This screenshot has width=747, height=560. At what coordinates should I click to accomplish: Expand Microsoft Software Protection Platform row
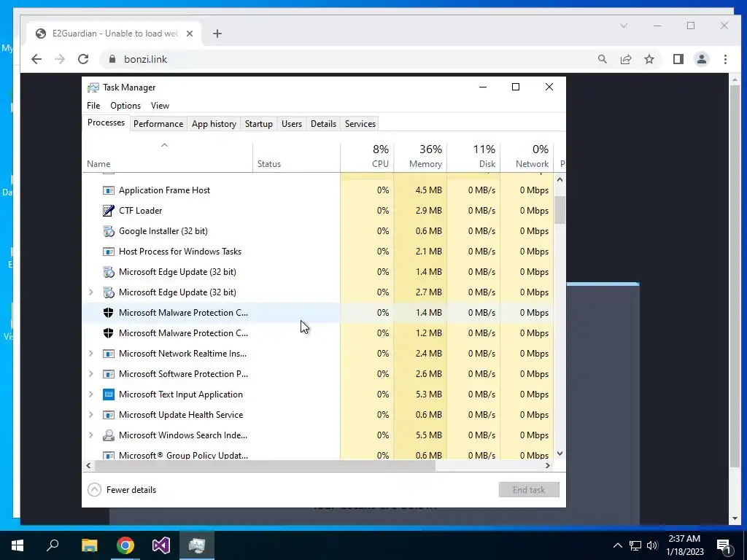click(91, 374)
